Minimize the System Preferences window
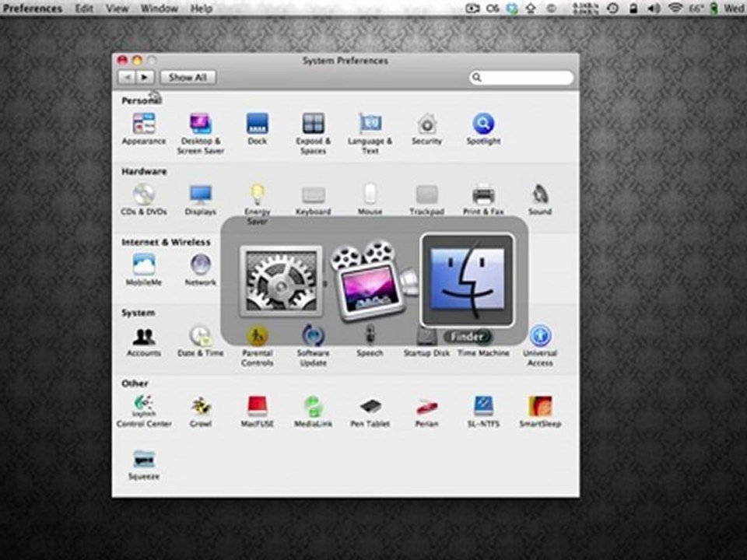The height and width of the screenshot is (560, 747). pos(137,60)
